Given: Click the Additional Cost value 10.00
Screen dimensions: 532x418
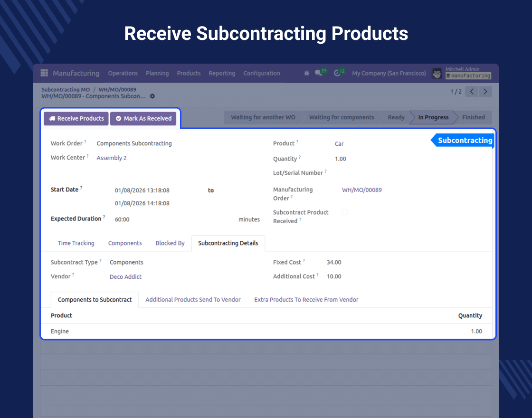Looking at the screenshot, I should pos(334,276).
